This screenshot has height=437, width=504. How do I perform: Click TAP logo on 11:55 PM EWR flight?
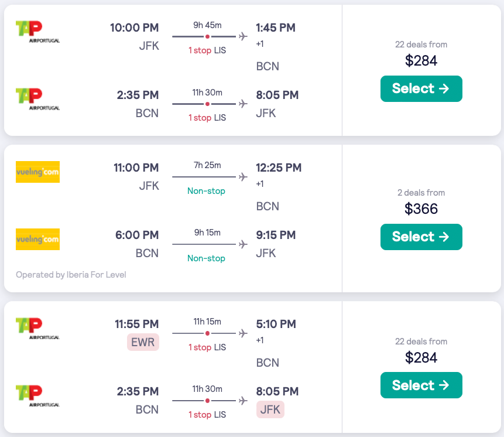pyautogui.click(x=37, y=328)
